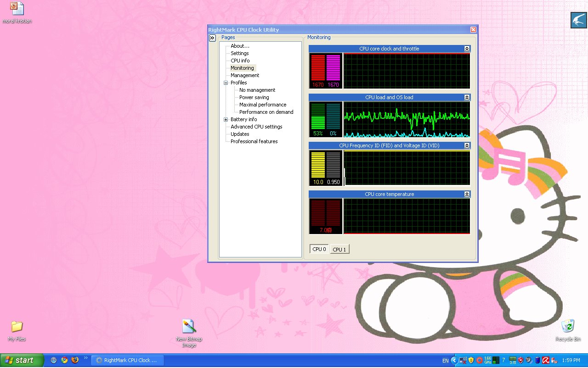This screenshot has height=368, width=588.
Task: Open the red Windows Security Alert shield
Action: [520, 360]
